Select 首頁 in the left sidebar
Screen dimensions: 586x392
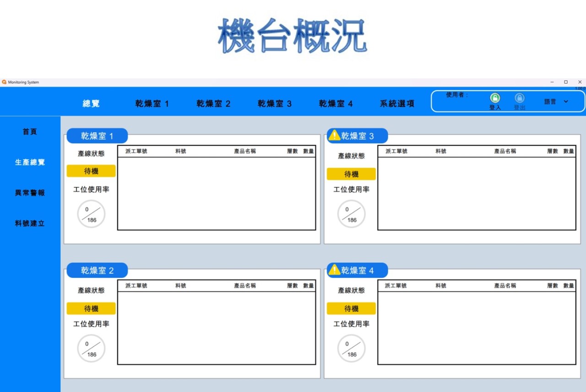(30, 132)
